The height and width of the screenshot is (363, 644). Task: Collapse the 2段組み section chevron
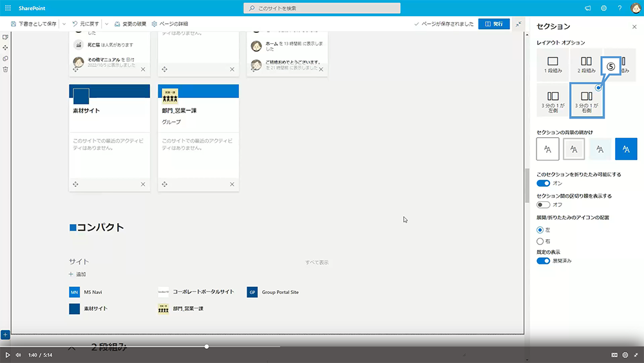click(x=71, y=348)
